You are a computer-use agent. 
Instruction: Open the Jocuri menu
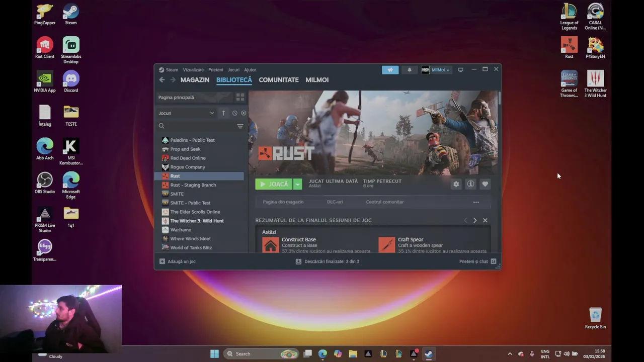pos(233,70)
